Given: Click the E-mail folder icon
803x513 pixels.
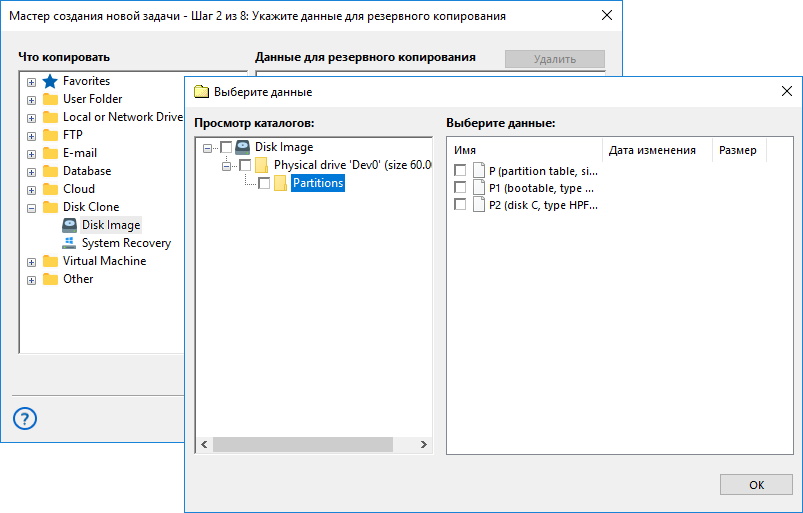Looking at the screenshot, I should point(50,153).
